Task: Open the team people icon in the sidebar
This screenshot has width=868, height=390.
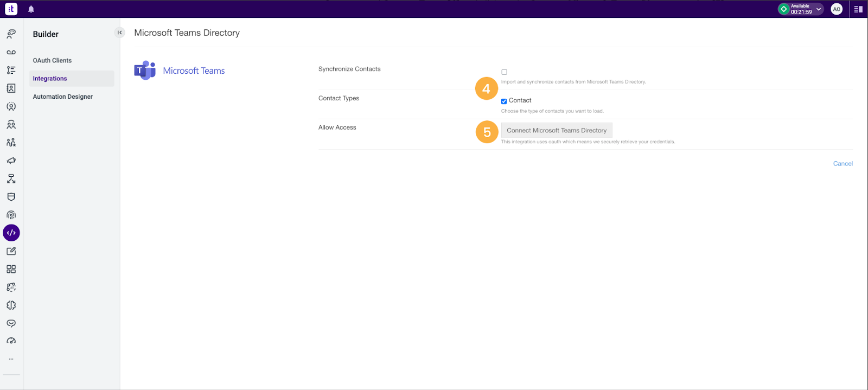Action: [11, 125]
